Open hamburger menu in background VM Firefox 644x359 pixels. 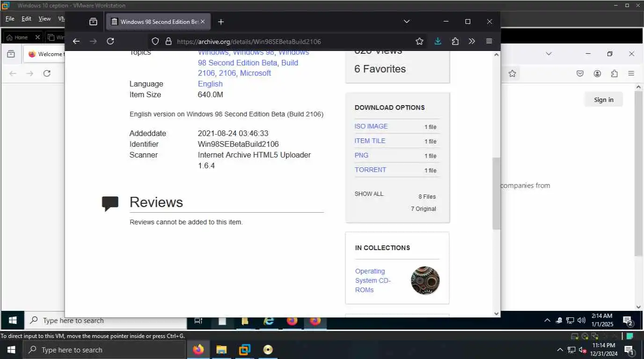[x=631, y=73]
